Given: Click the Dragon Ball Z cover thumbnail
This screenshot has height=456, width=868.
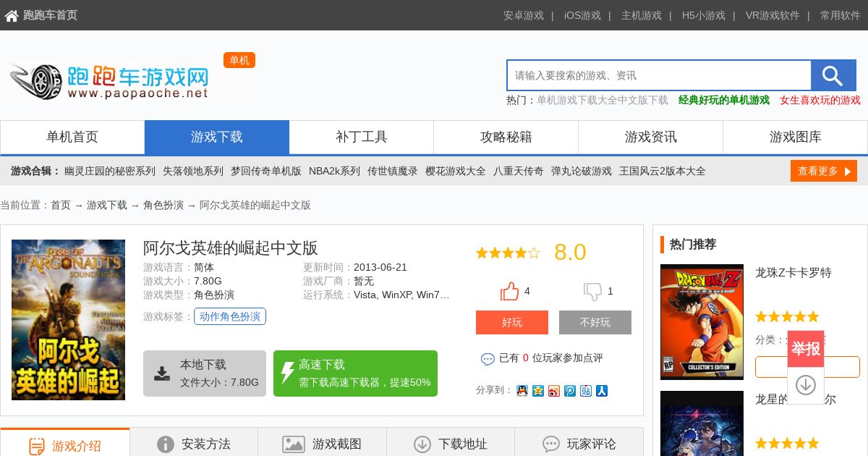Looking at the screenshot, I should [x=702, y=322].
